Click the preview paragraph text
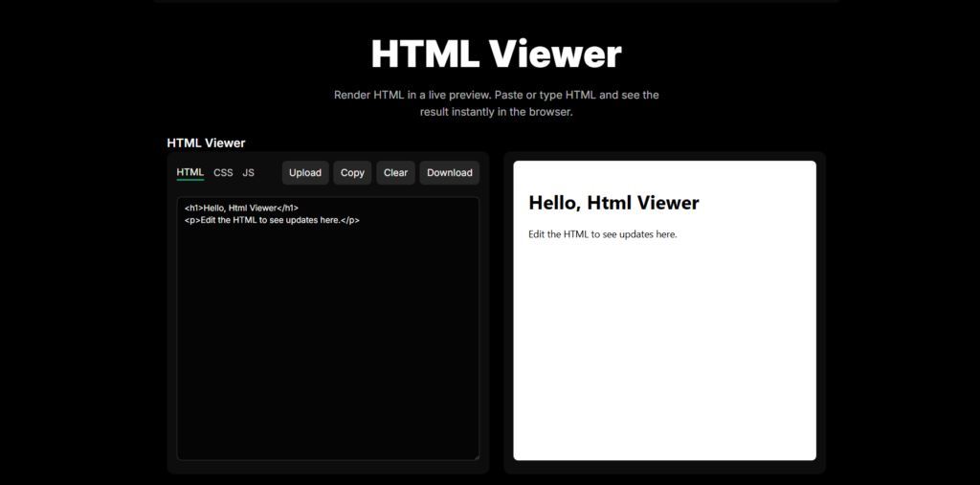Viewport: 980px width, 485px height. tap(603, 235)
